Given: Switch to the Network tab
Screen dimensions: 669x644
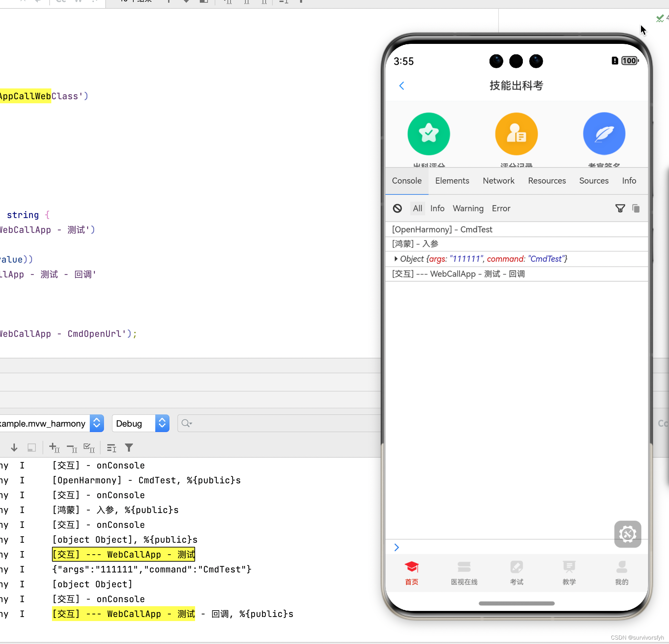Looking at the screenshot, I should coord(498,181).
